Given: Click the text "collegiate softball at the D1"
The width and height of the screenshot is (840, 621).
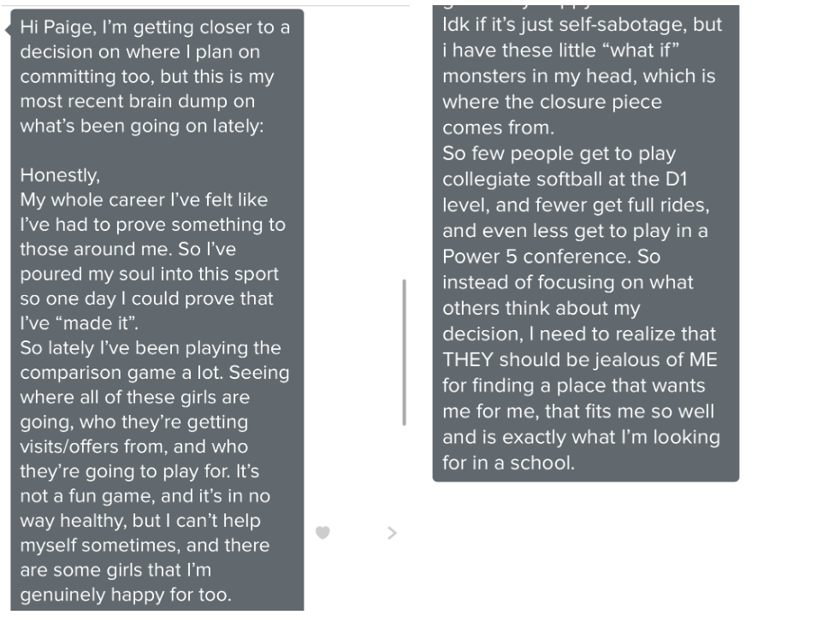Looking at the screenshot, I should point(565,179).
